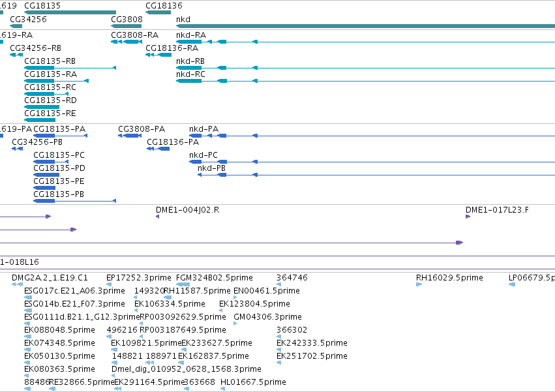
Task: Click the EK162837.5prime EST label
Action: point(213,356)
